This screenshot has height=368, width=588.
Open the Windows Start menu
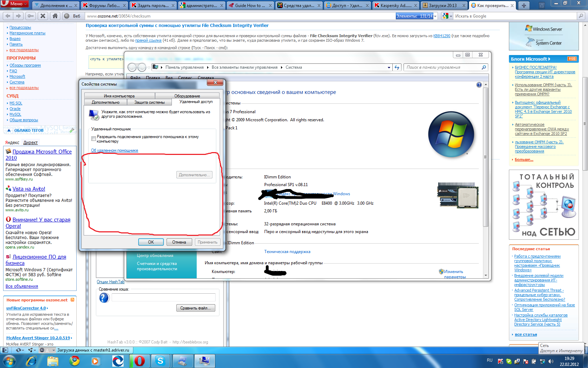coord(9,361)
